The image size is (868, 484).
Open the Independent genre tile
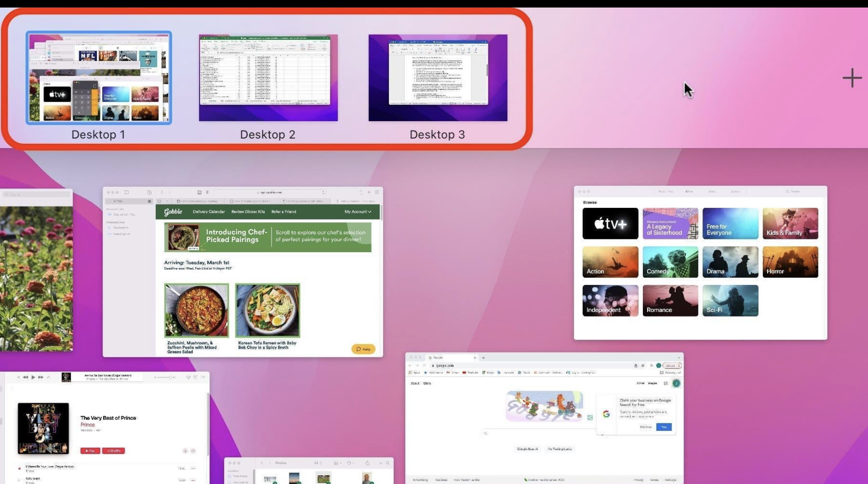tap(610, 300)
